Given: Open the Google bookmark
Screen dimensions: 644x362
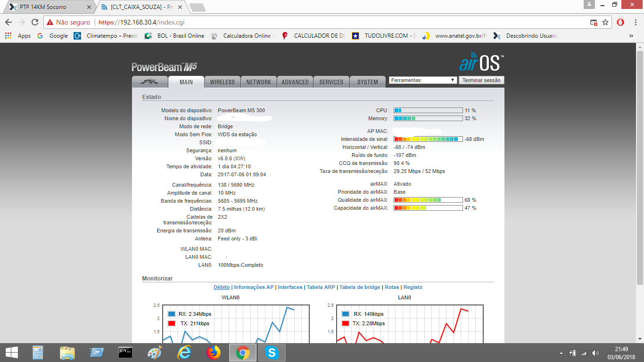Looking at the screenshot, I should (52, 36).
